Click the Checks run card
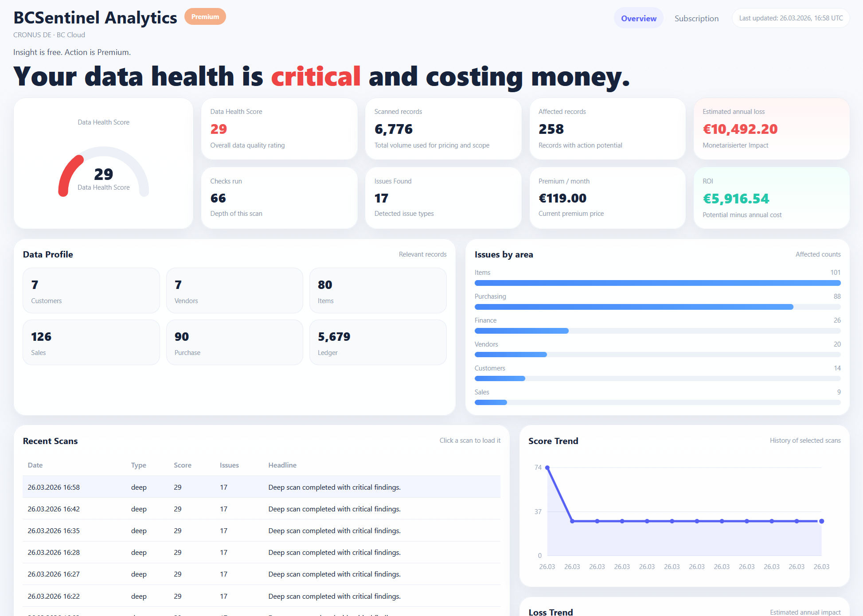This screenshot has height=616, width=863. (279, 198)
